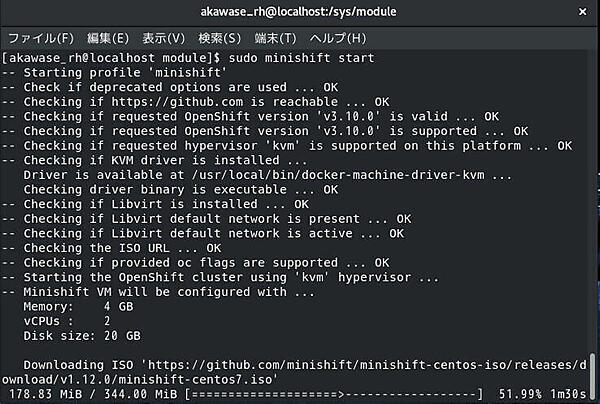Open the ファイル(F) menu
Image resolution: width=600 pixels, height=404 pixels.
pos(40,38)
